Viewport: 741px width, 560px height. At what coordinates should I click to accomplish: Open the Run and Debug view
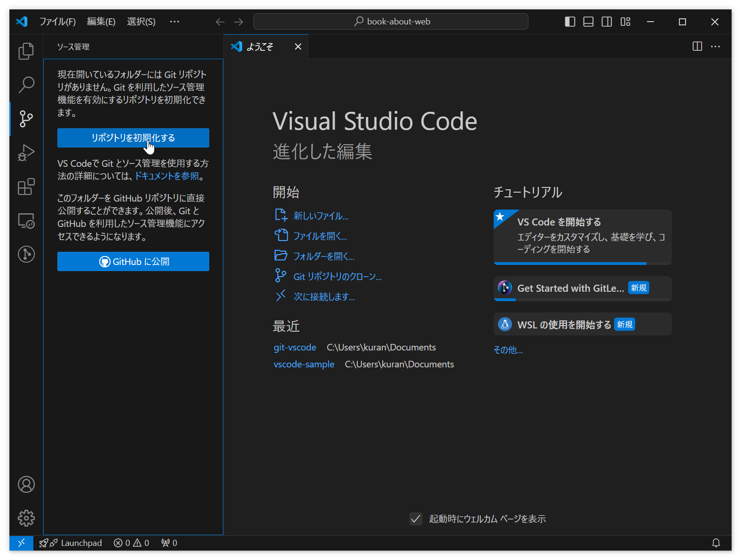(26, 153)
